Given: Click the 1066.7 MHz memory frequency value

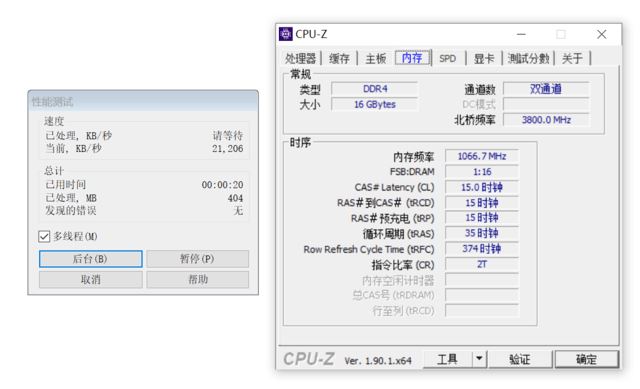Looking at the screenshot, I should pyautogui.click(x=482, y=156).
